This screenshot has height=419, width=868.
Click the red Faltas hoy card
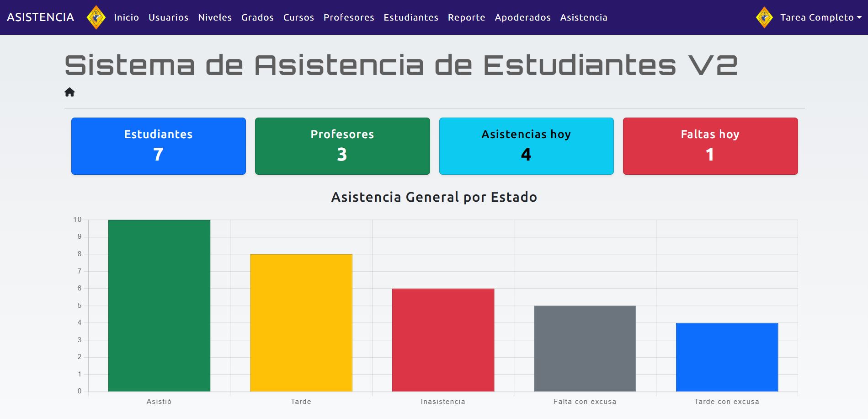pos(710,146)
